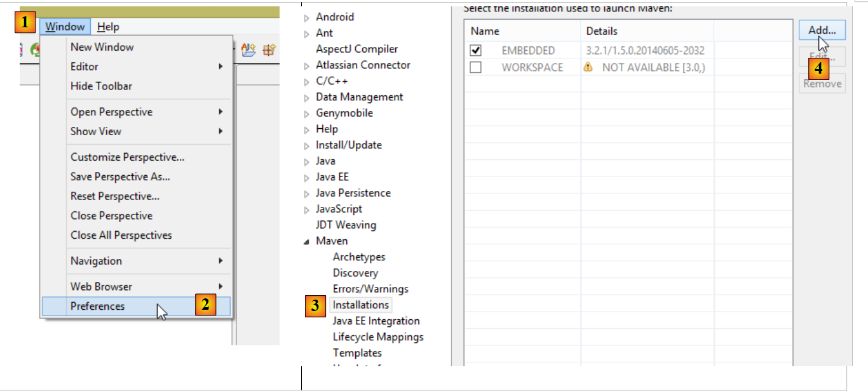Click the green round toolbar icon
868x391 pixels.
click(x=35, y=50)
